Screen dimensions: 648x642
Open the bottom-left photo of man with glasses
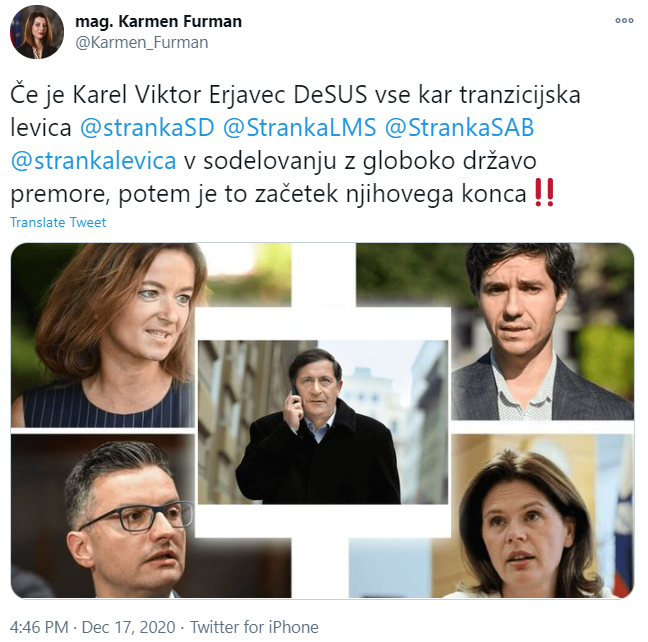pyautogui.click(x=103, y=516)
